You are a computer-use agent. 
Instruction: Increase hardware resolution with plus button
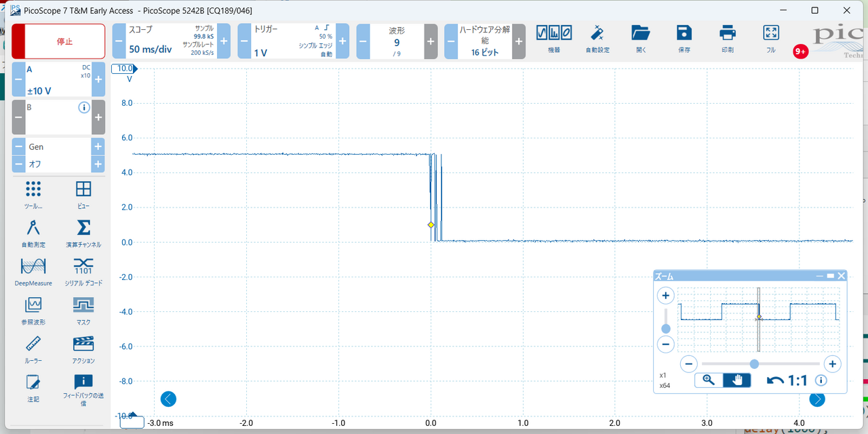point(519,41)
